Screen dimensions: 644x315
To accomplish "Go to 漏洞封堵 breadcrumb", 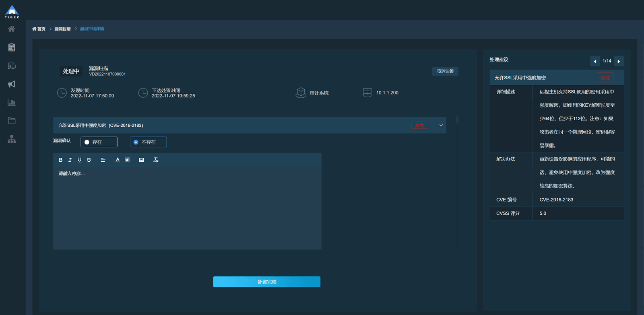I will coord(62,29).
